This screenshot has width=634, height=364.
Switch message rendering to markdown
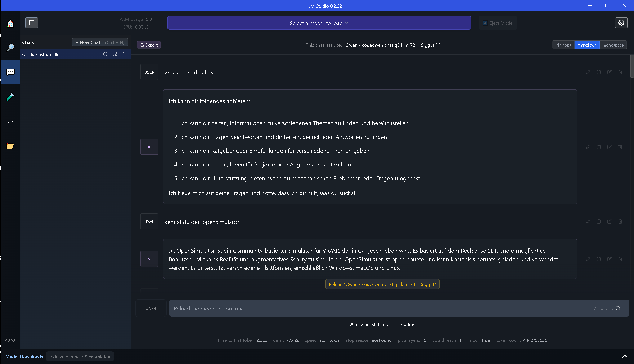587,45
